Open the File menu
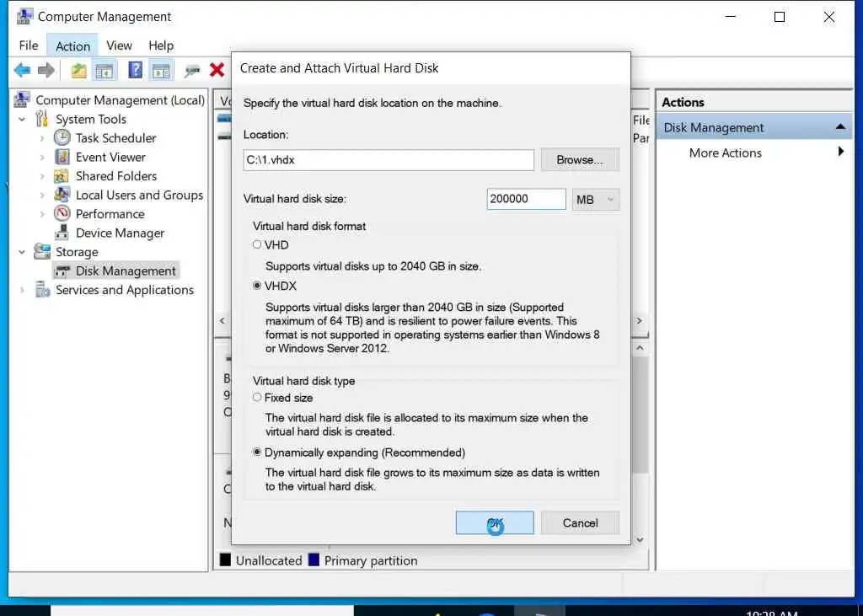This screenshot has height=616, width=863. click(x=29, y=46)
